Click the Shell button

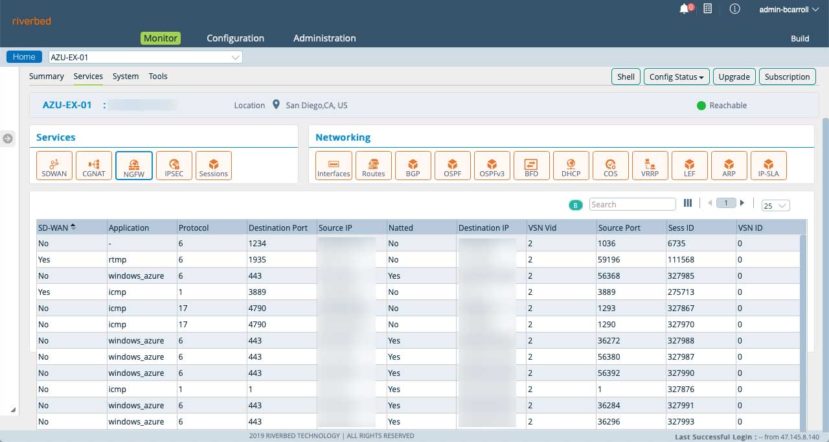626,77
